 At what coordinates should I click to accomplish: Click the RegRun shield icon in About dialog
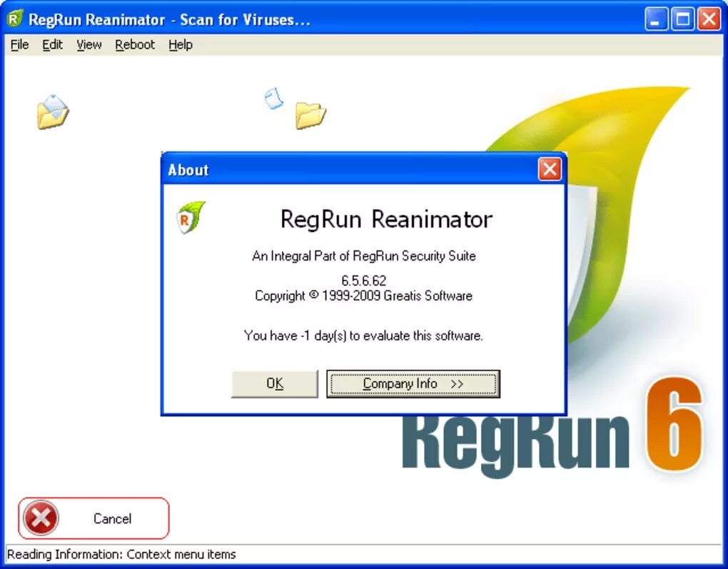click(191, 217)
